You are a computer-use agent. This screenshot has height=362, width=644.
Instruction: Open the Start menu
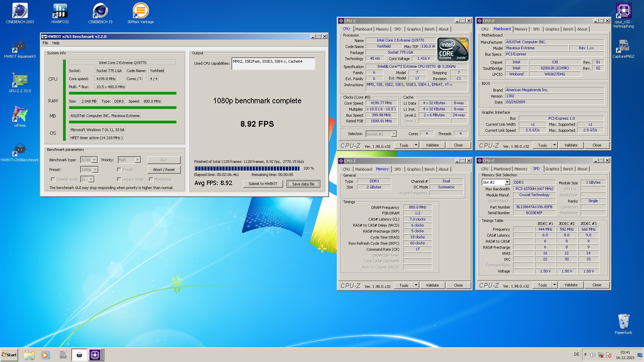pos(9,355)
